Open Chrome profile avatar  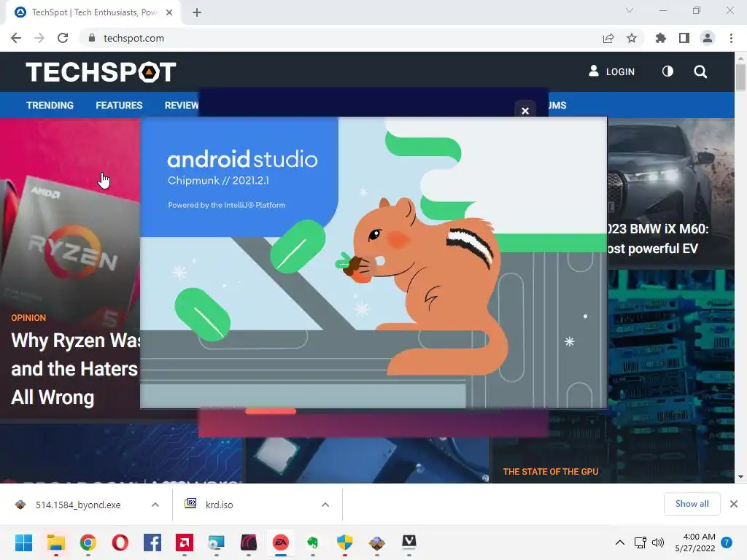[708, 38]
